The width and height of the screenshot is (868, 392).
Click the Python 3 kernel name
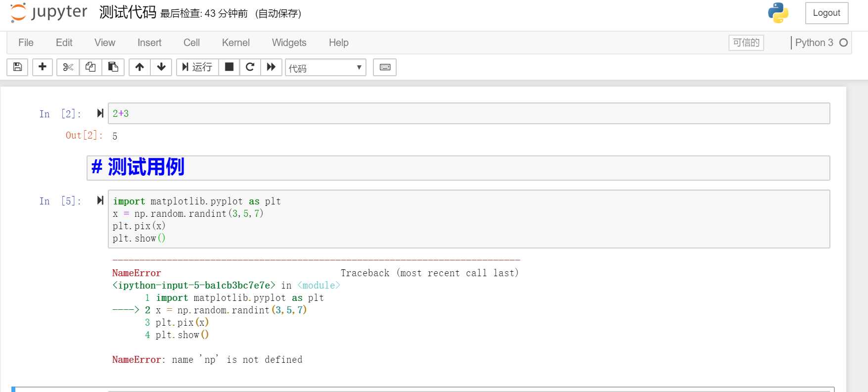coord(814,43)
